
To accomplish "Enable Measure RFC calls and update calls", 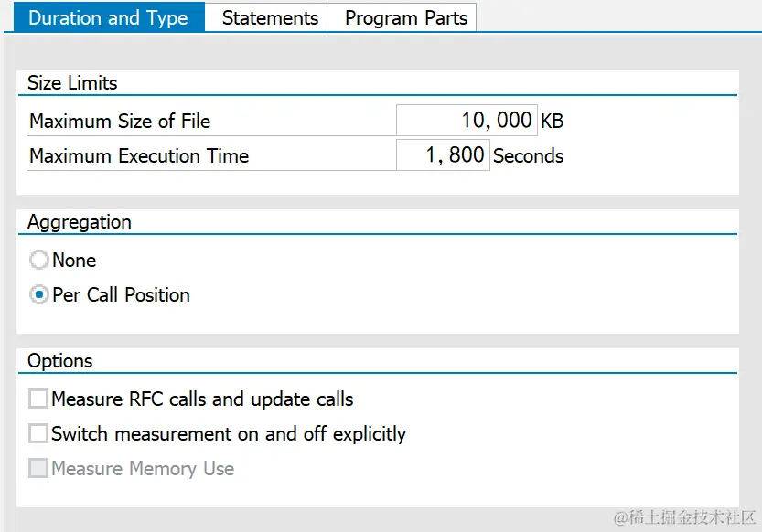I will pos(38,399).
